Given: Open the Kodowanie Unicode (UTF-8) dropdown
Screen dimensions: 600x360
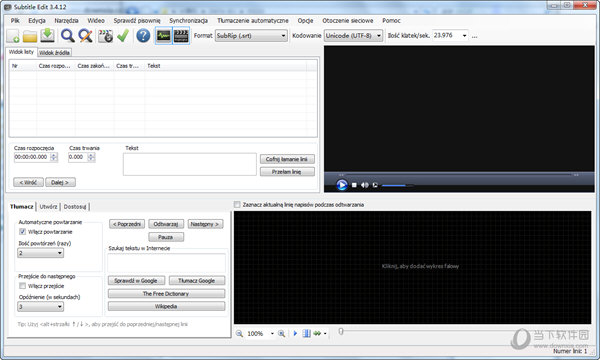Looking at the screenshot, I should coord(353,36).
